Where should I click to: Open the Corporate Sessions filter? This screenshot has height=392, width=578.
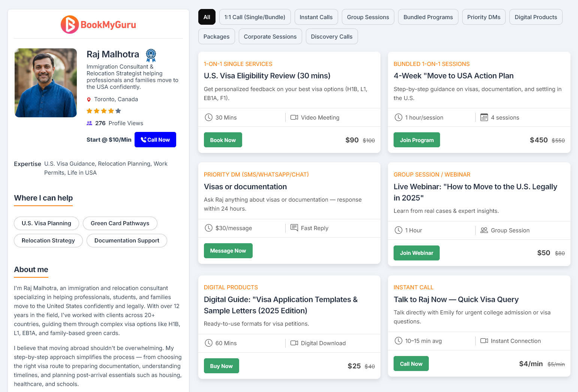pos(270,37)
